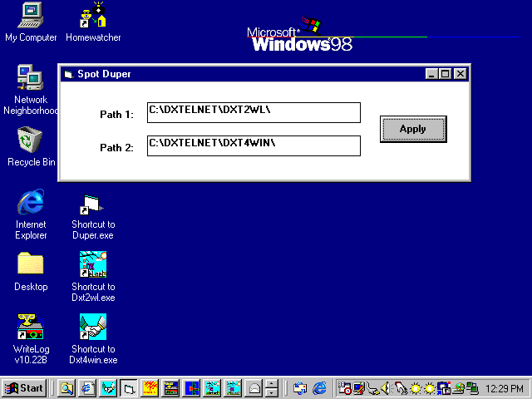Image resolution: width=532 pixels, height=399 pixels.
Task: Click the two-computers network tray icon
Action: (472, 388)
